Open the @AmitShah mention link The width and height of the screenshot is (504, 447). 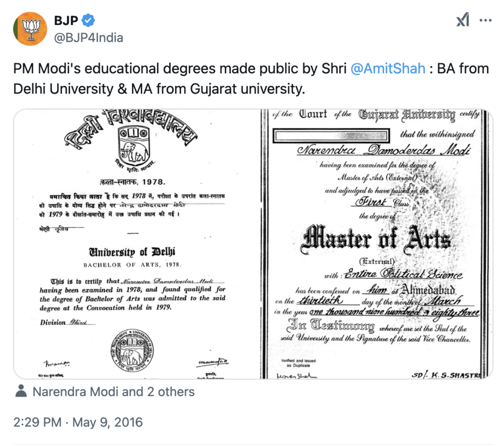pyautogui.click(x=387, y=68)
